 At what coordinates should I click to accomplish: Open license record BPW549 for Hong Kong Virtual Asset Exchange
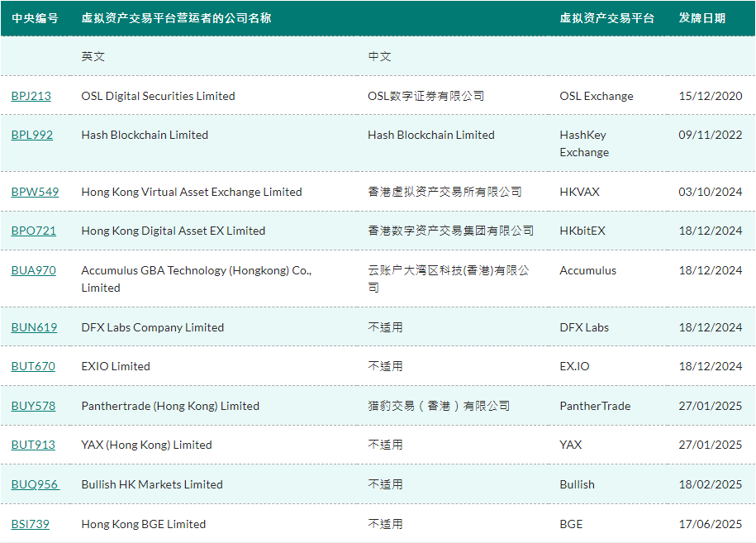(35, 192)
